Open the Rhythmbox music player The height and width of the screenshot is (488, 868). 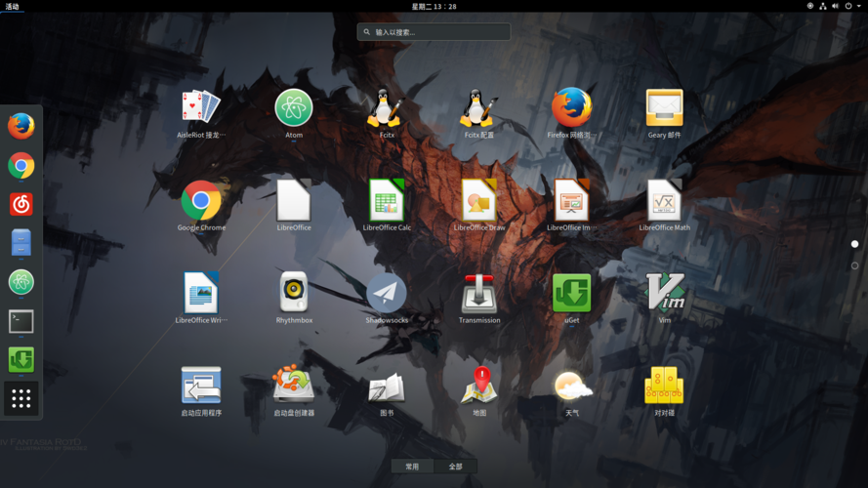coord(293,299)
